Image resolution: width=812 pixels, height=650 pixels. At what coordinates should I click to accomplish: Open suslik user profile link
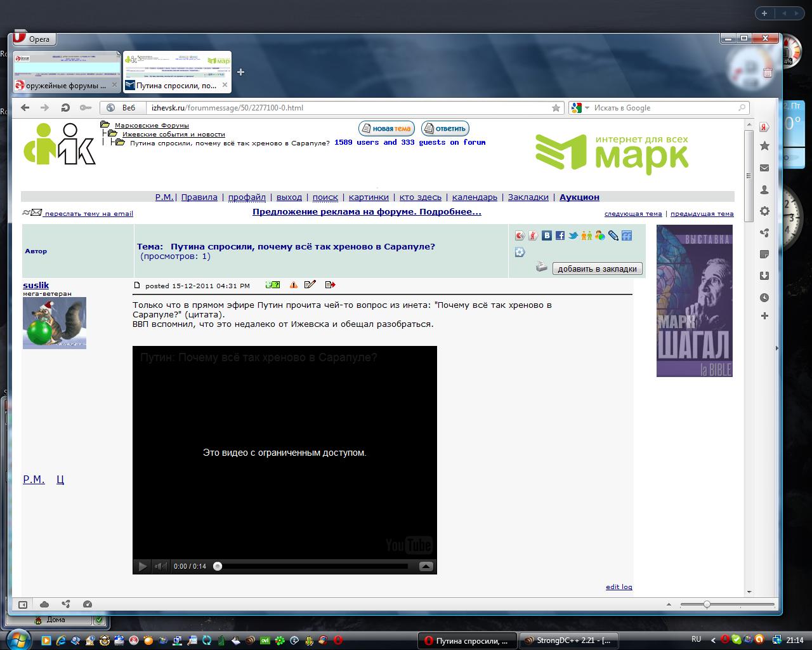tap(36, 285)
